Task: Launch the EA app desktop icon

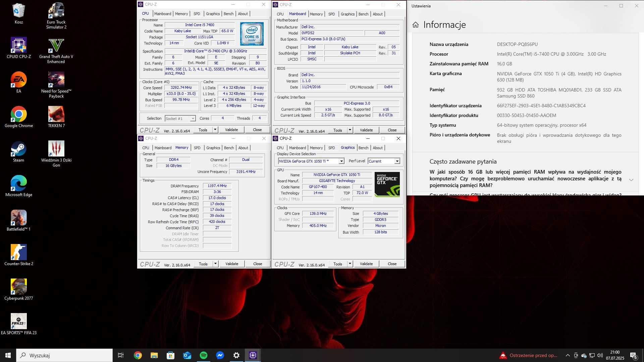Action: 19,82
